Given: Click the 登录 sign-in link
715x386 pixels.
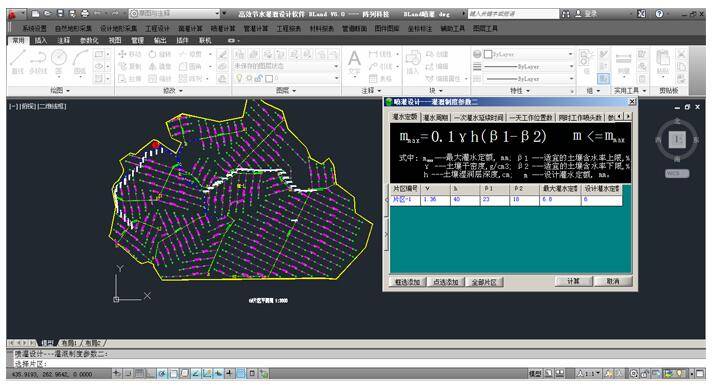Looking at the screenshot, I should [590, 14].
